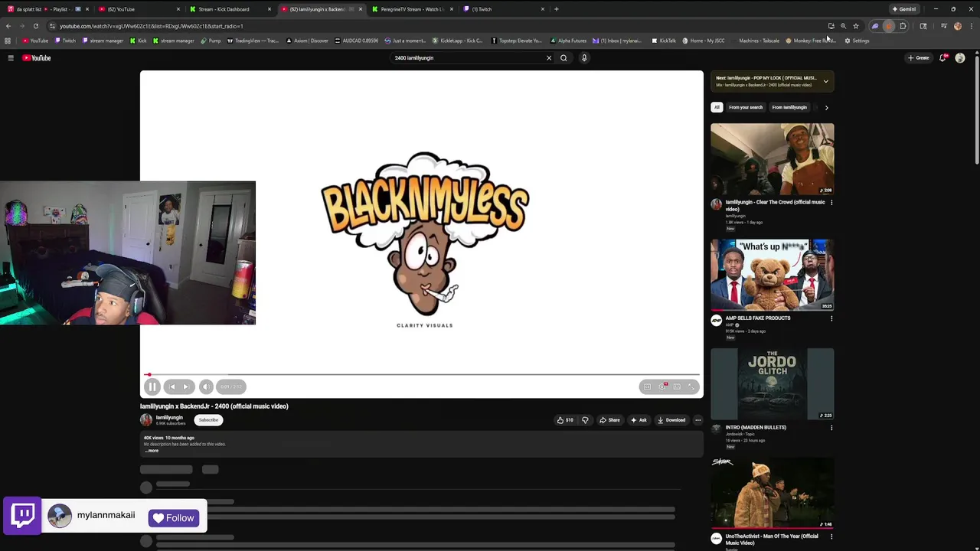Open AMP SELLS FAKE PRODUCTS thumbnail
The width and height of the screenshot is (980, 551).
pyautogui.click(x=772, y=275)
